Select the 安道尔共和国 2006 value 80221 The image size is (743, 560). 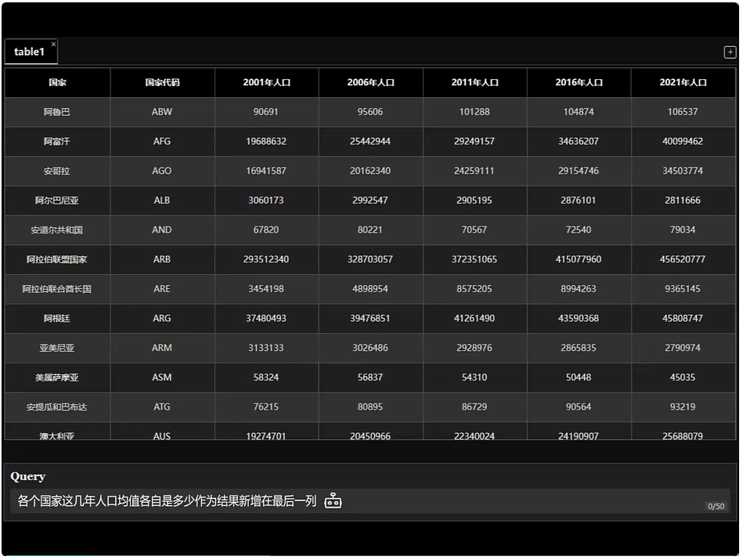click(x=370, y=230)
